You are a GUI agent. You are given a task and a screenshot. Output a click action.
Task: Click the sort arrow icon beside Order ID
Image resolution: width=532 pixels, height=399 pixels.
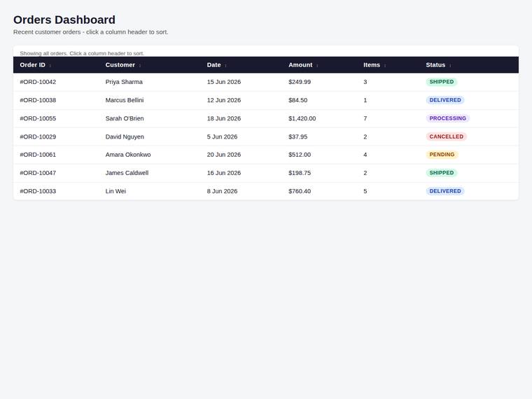tap(50, 66)
